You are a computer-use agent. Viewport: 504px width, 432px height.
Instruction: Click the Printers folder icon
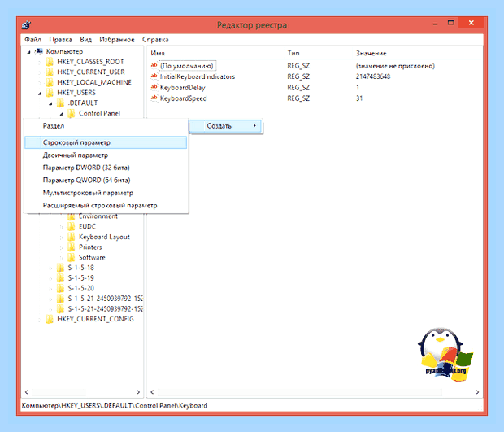click(x=72, y=247)
